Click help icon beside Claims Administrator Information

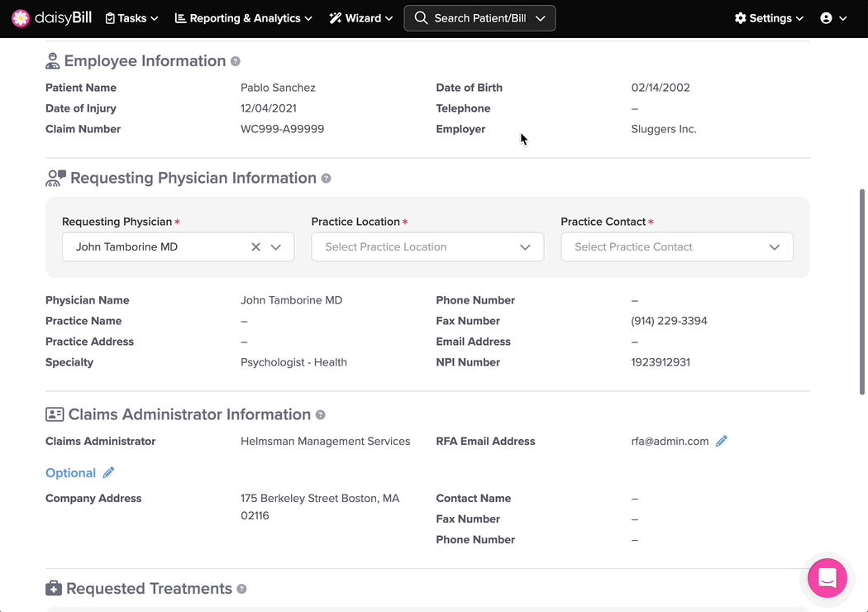321,415
